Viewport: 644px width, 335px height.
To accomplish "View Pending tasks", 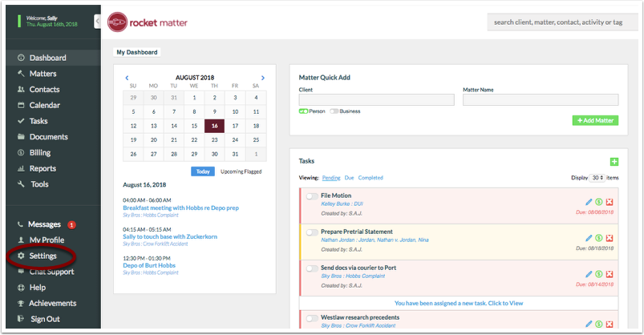I will pos(331,178).
